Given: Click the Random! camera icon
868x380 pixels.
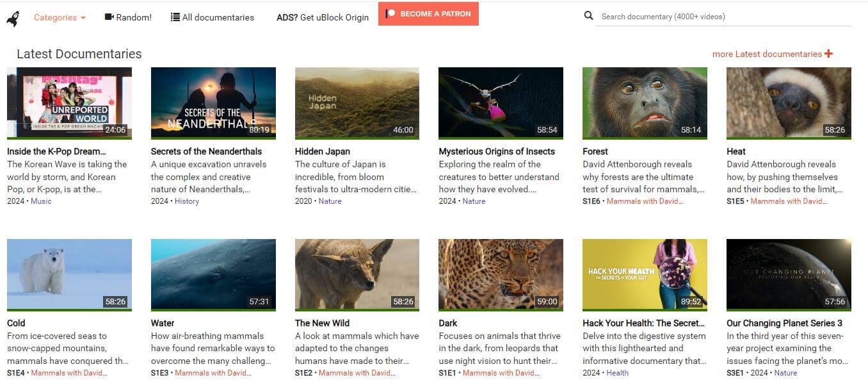Looking at the screenshot, I should 109,17.
